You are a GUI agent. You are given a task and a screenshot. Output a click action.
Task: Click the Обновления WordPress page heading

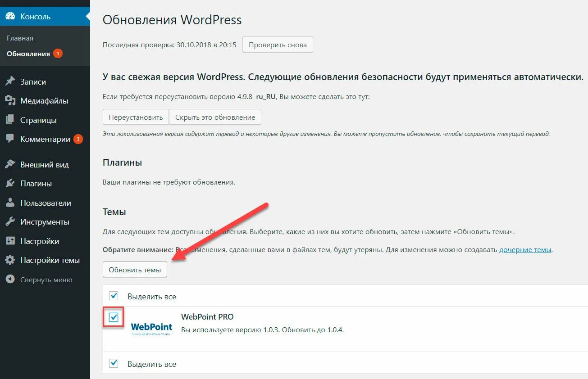(x=172, y=20)
